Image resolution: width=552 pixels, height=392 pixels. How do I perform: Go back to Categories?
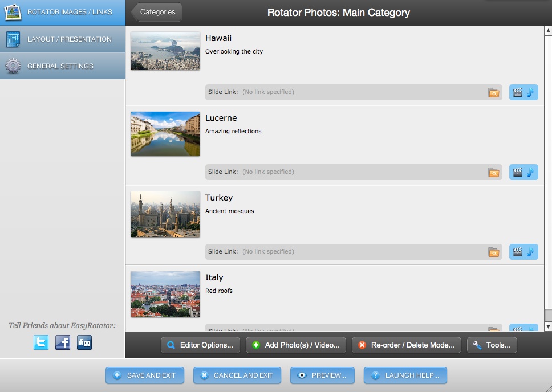pyautogui.click(x=157, y=12)
